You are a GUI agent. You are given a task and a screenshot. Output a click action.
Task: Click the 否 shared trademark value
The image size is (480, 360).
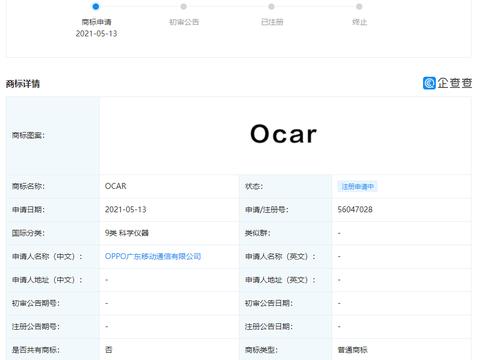pos(108,350)
